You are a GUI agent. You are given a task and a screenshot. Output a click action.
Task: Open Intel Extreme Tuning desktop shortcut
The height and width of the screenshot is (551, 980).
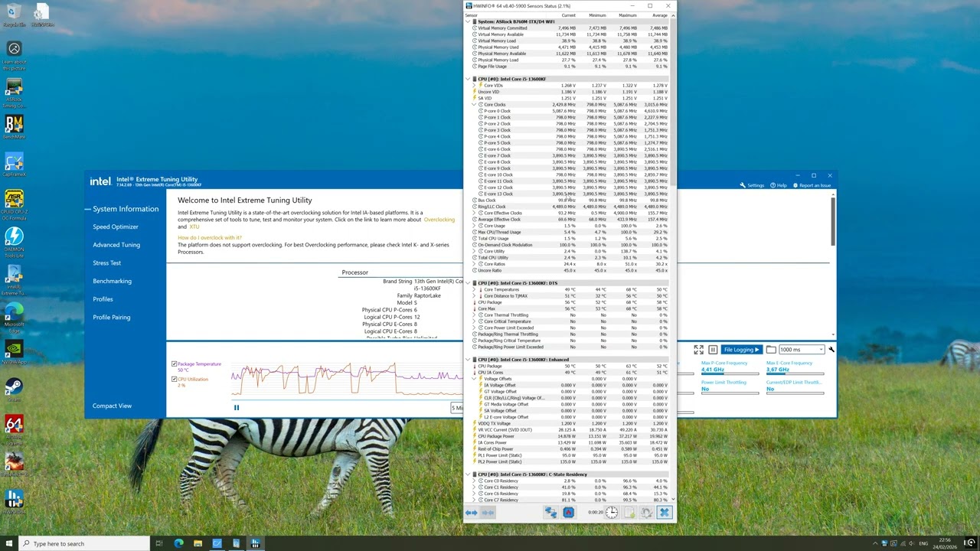point(14,280)
